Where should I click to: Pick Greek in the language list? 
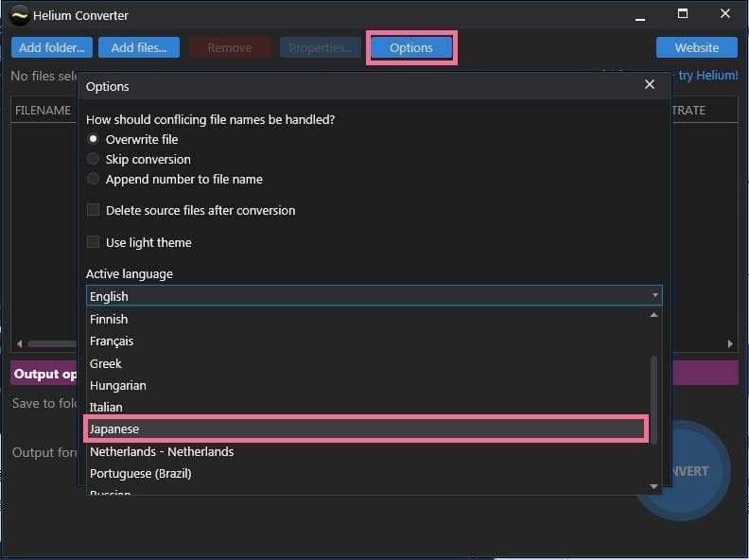(x=367, y=363)
